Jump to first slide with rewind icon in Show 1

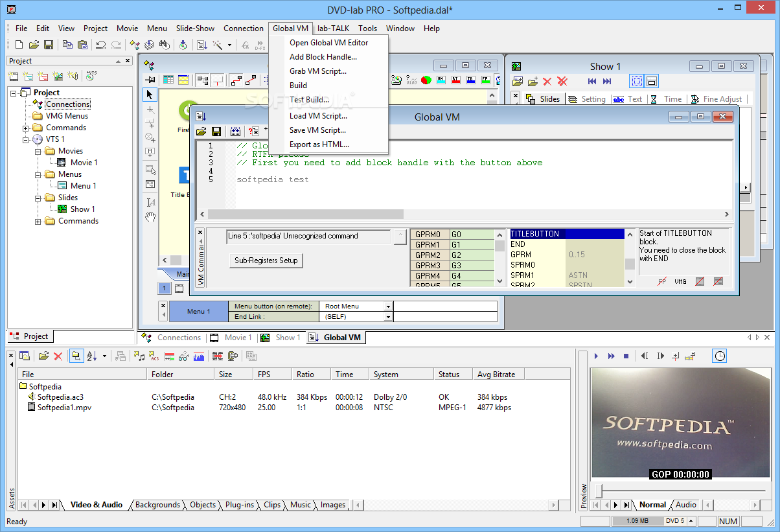(592, 82)
